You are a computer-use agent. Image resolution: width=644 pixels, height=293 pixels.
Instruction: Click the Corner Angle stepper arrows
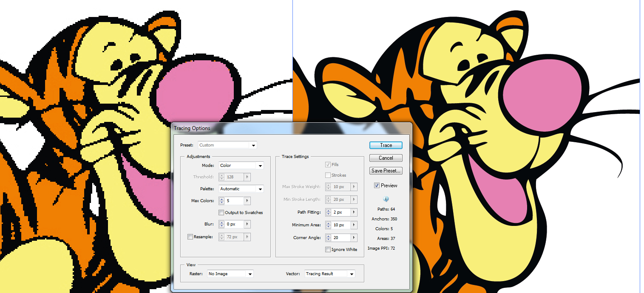329,237
